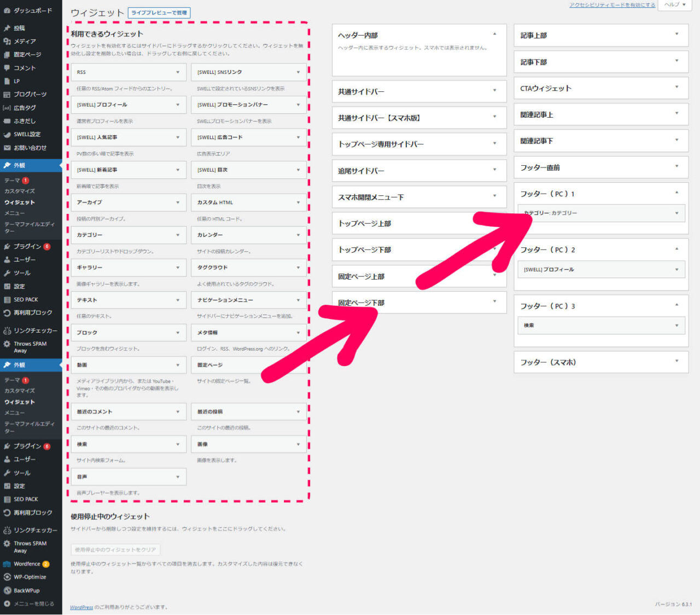Expand the 記事下部 widget area
700x615 pixels.
(x=676, y=61)
